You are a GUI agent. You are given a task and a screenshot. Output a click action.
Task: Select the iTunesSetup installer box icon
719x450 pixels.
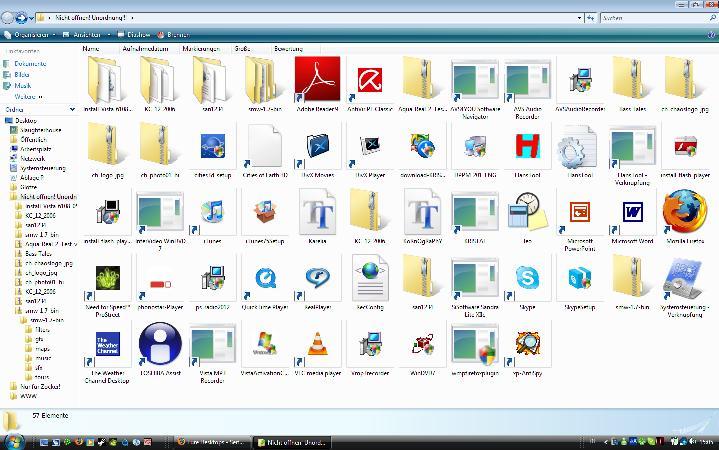point(265,212)
